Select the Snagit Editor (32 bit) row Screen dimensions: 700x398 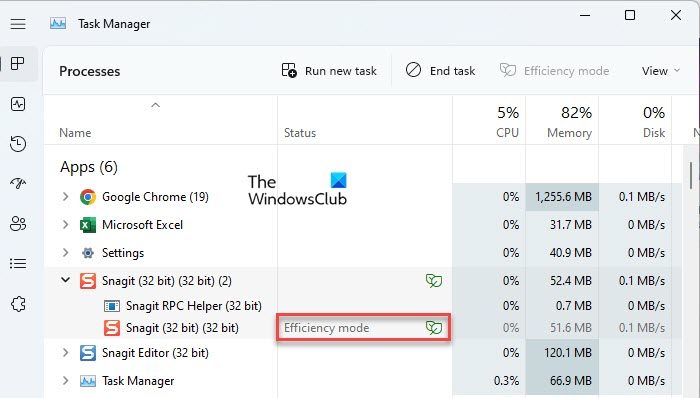point(362,353)
